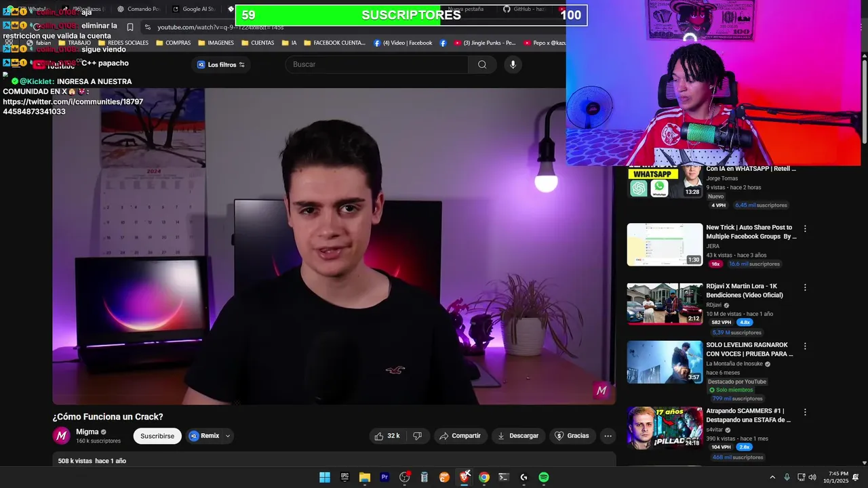The width and height of the screenshot is (868, 488).
Task: Open the Con IA en WHATSAPP thumbnail
Action: click(x=665, y=182)
